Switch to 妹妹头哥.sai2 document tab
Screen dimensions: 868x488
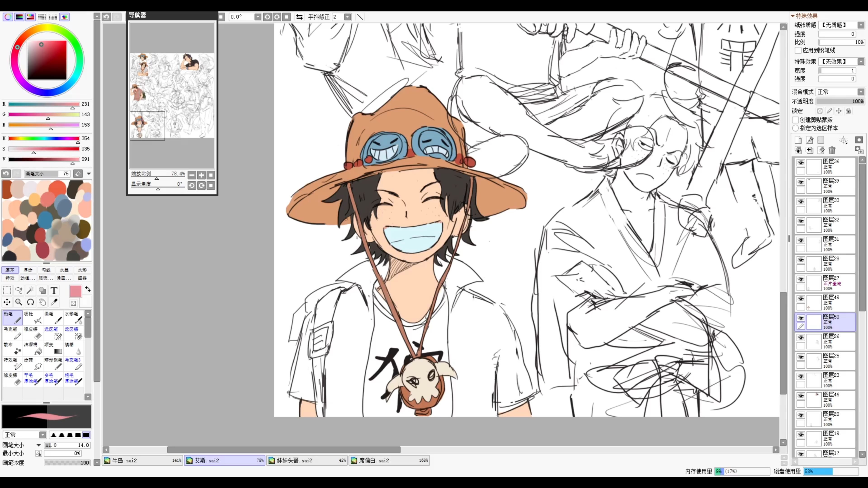(307, 460)
